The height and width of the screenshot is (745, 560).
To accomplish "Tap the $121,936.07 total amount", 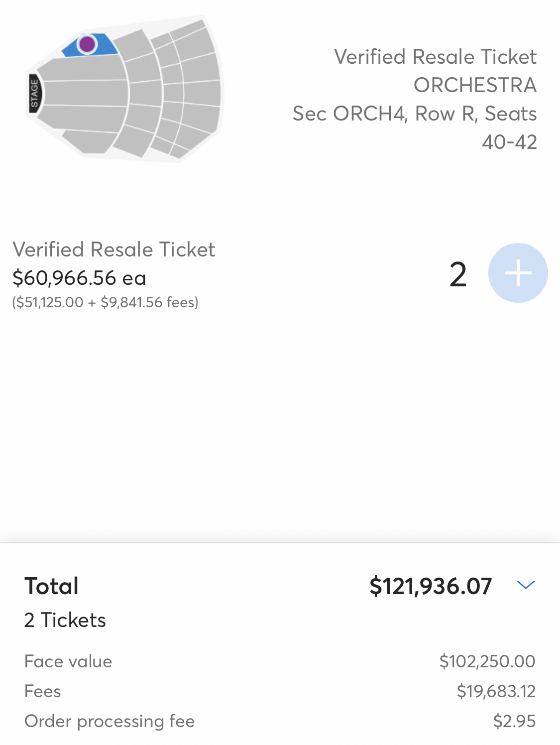I will pyautogui.click(x=431, y=586).
